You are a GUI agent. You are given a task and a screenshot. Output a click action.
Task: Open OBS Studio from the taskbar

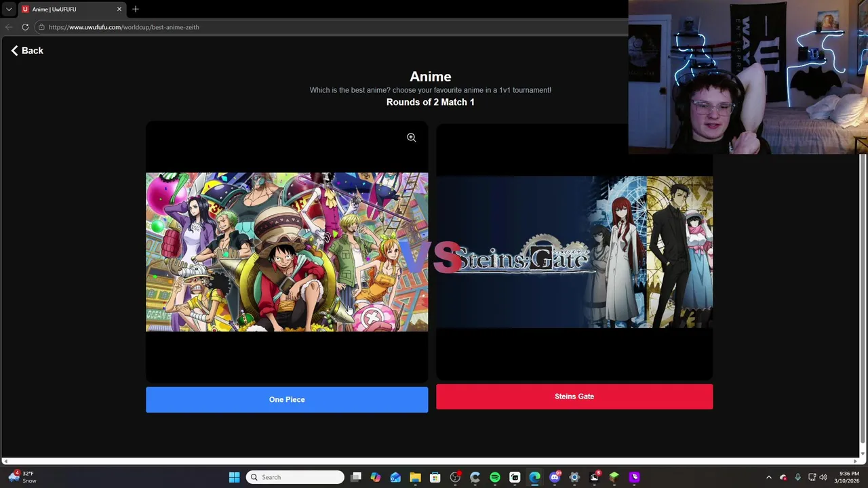pos(455,477)
